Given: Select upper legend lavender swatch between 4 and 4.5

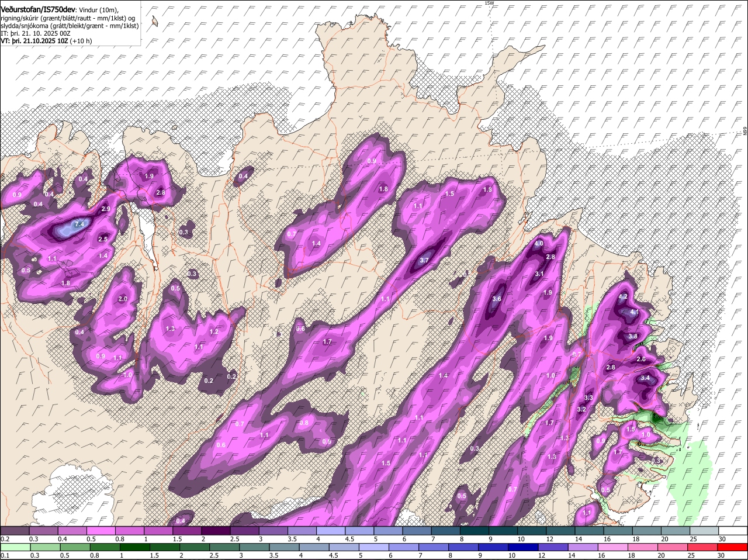Looking at the screenshot, I should coord(331,531).
